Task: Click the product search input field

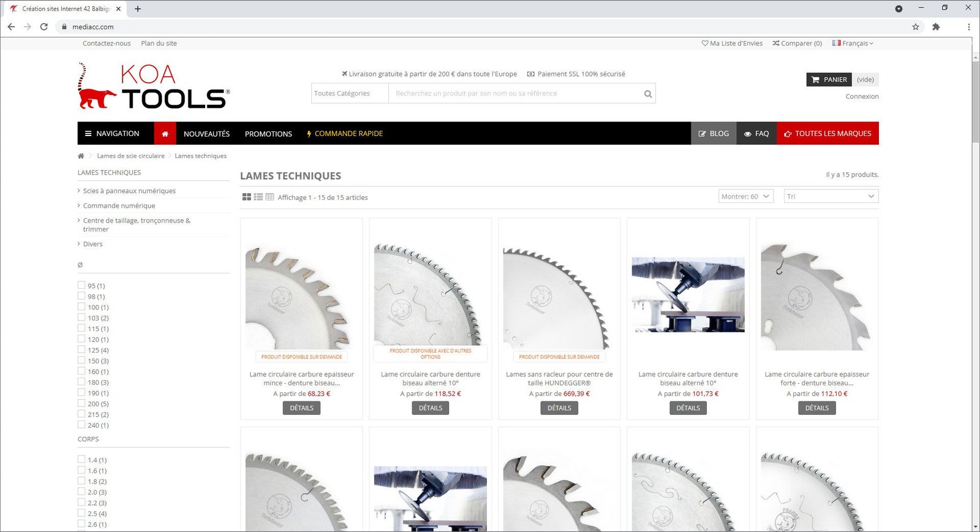Action: (515, 93)
